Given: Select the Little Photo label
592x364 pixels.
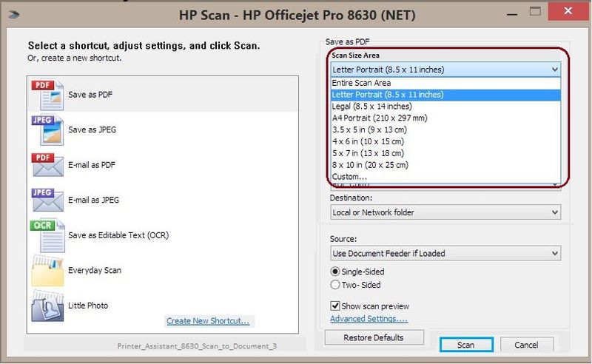Looking at the screenshot, I should pyautogui.click(x=88, y=306).
